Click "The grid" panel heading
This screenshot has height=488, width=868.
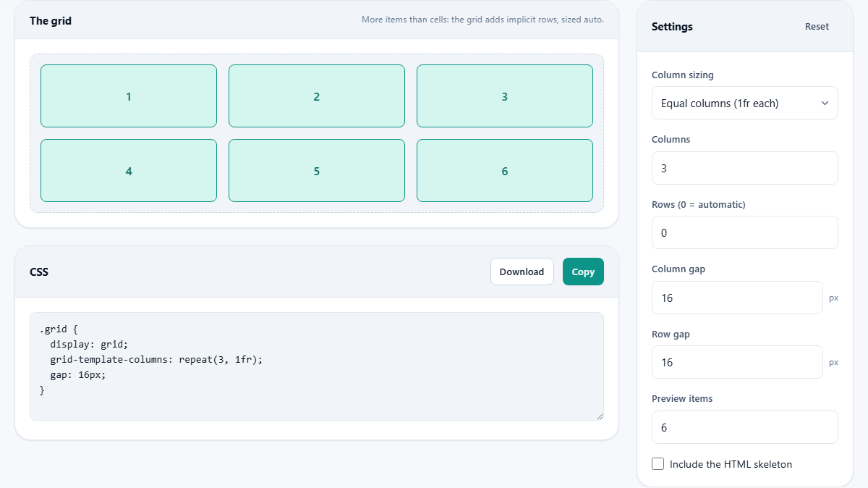click(51, 21)
